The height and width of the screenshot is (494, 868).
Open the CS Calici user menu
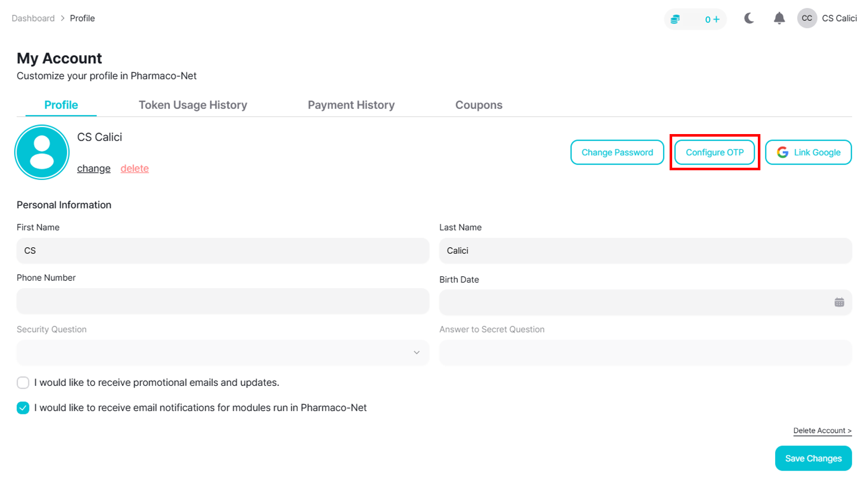point(839,18)
